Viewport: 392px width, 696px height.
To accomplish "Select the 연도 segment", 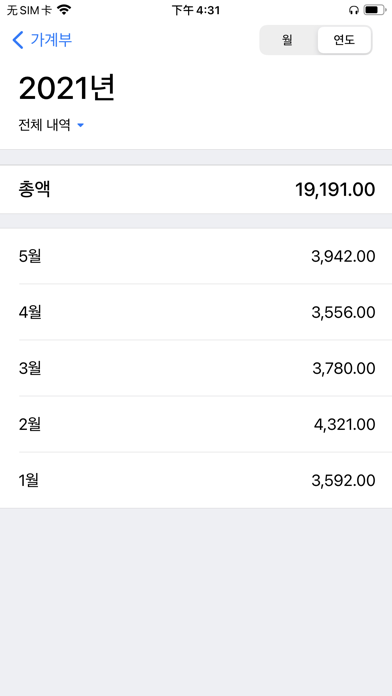I will point(344,40).
